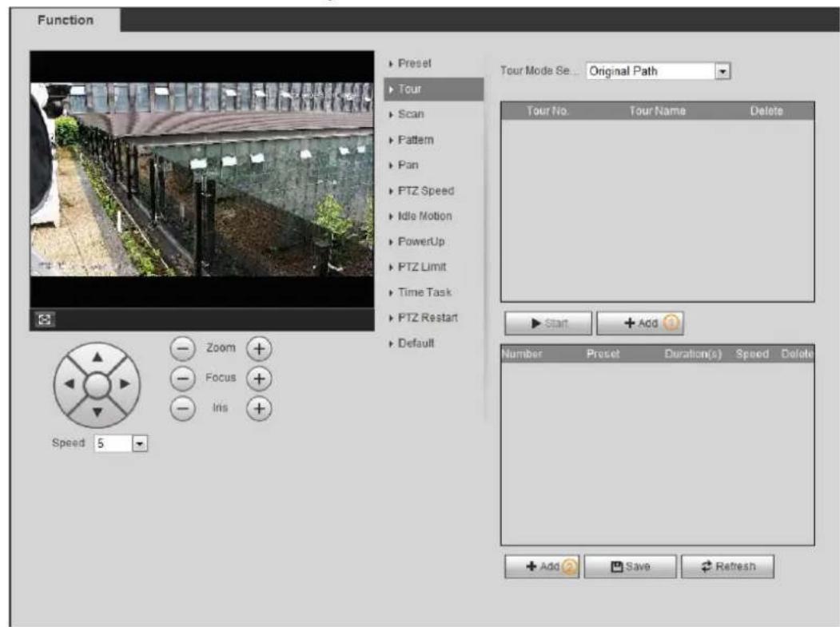The image size is (840, 627).
Task: Click the Save button
Action: tap(630, 566)
